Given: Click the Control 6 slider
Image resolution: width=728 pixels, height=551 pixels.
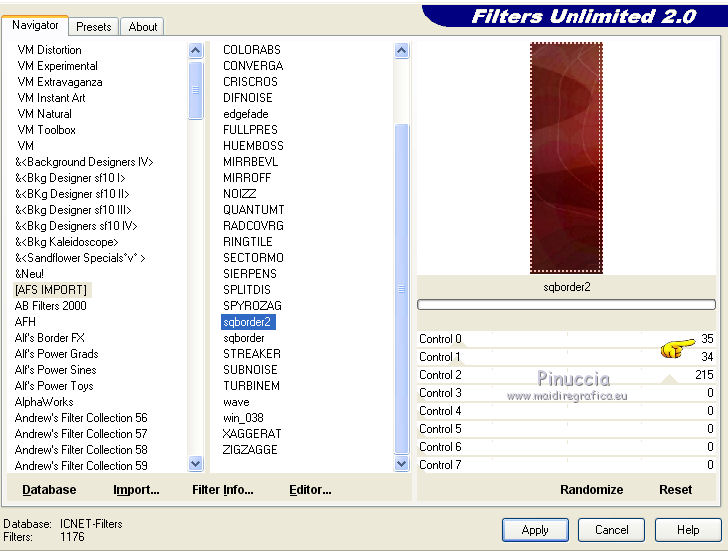Looking at the screenshot, I should tap(566, 447).
